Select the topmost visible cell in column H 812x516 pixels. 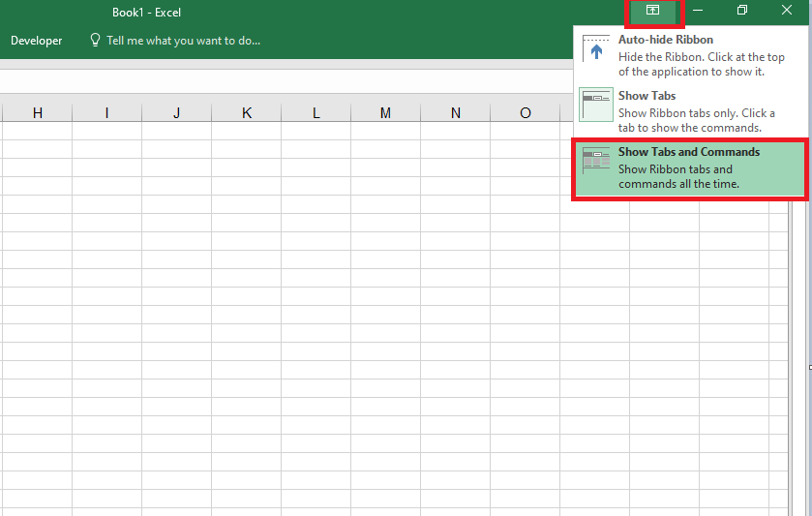coord(37,132)
